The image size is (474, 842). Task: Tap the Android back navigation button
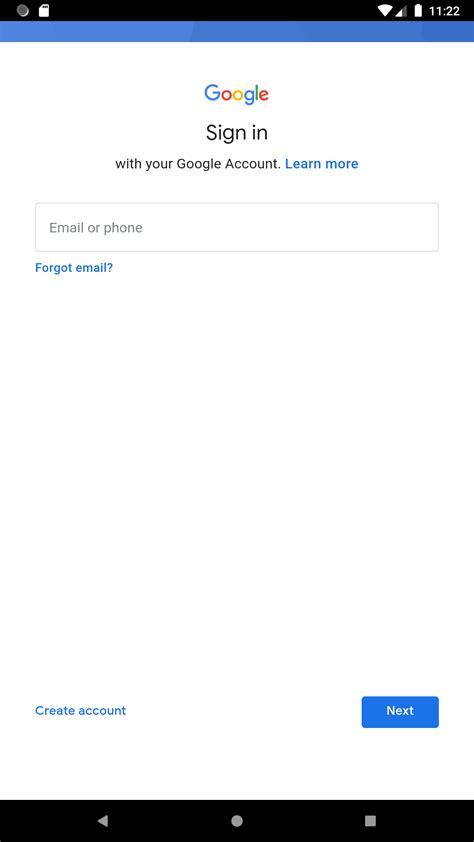point(103,821)
